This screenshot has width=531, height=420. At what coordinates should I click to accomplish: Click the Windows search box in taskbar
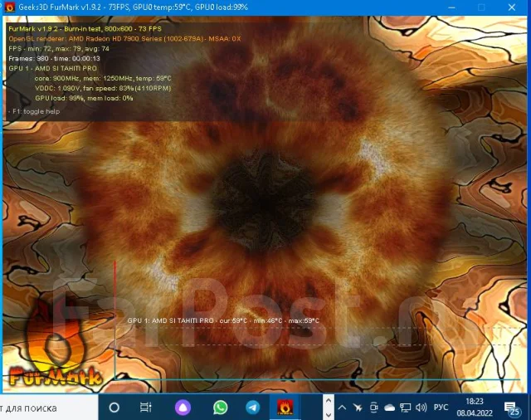pos(49,408)
